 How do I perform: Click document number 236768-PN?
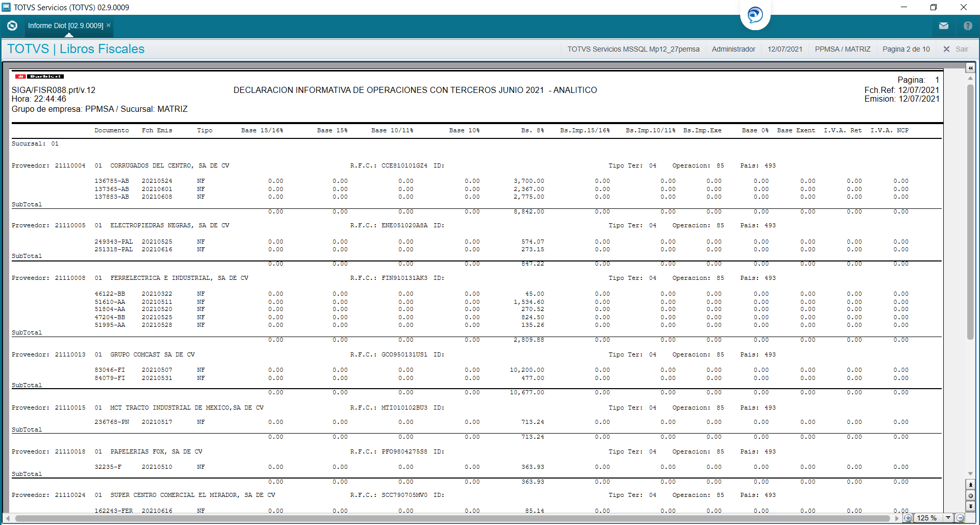(112, 422)
